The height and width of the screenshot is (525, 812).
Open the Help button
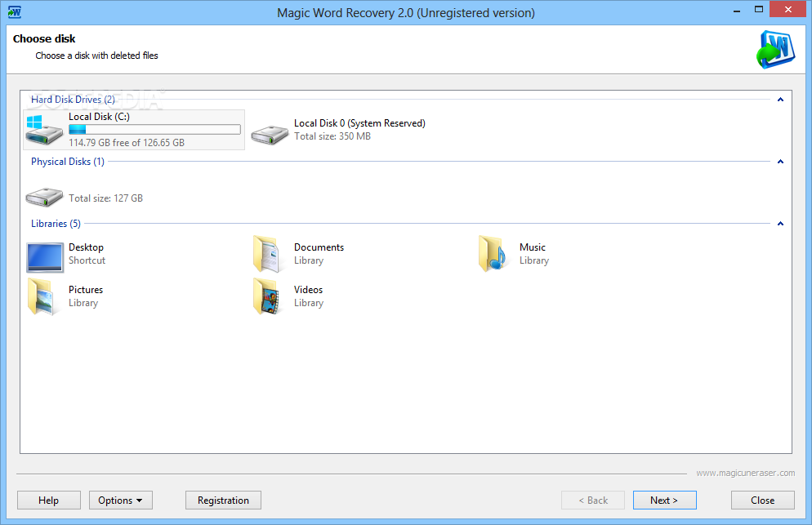pyautogui.click(x=49, y=501)
